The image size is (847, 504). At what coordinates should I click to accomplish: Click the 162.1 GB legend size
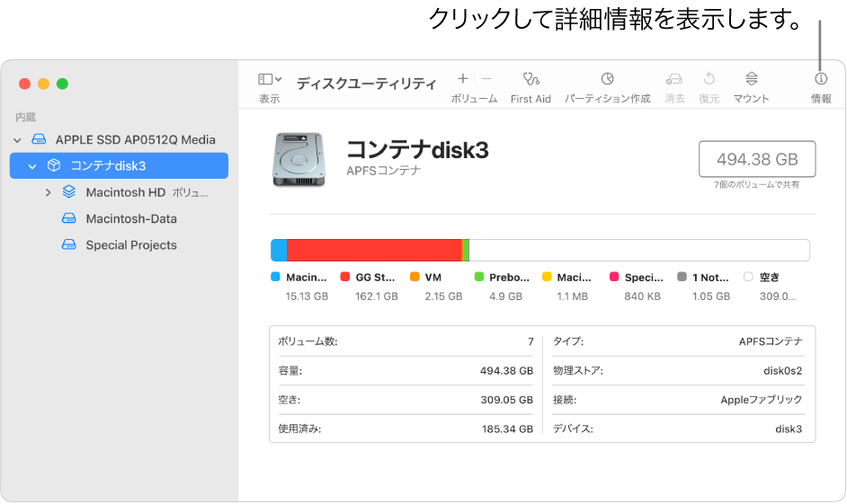[x=377, y=296]
